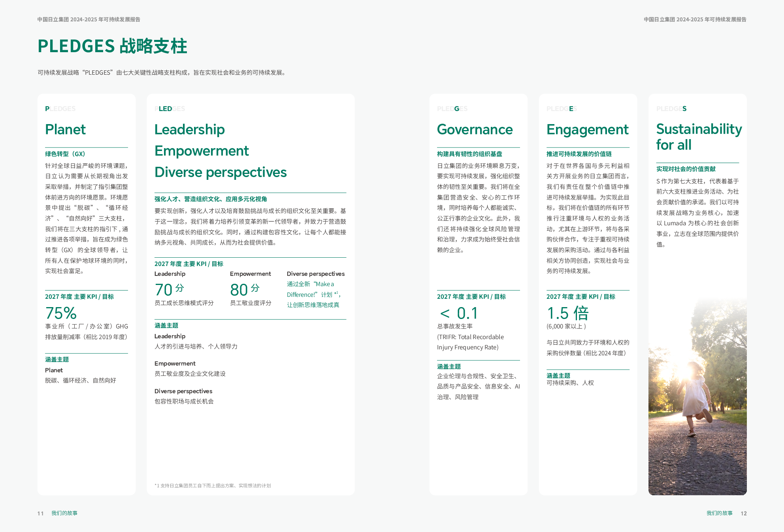Click the Engagement pillar heading
The height and width of the screenshot is (532, 784).
587,130
